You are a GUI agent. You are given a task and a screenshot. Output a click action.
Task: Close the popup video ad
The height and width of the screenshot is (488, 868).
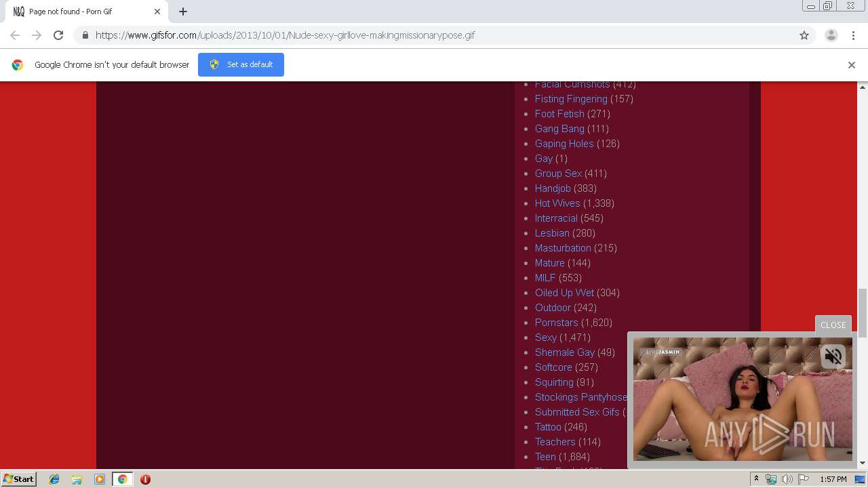pyautogui.click(x=833, y=325)
